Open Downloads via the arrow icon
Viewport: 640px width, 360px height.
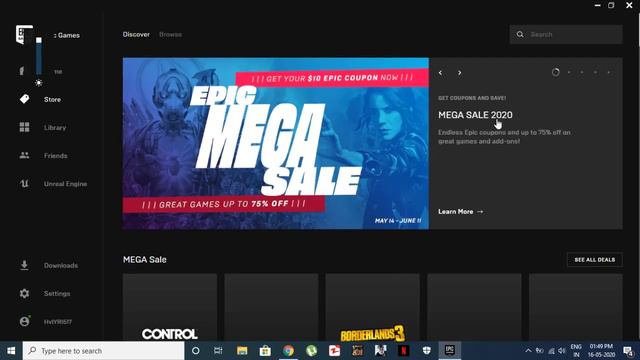click(24, 265)
